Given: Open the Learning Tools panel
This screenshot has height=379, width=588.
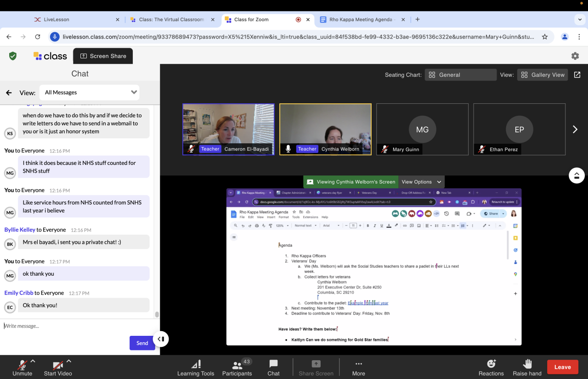Looking at the screenshot, I should coord(196,368).
